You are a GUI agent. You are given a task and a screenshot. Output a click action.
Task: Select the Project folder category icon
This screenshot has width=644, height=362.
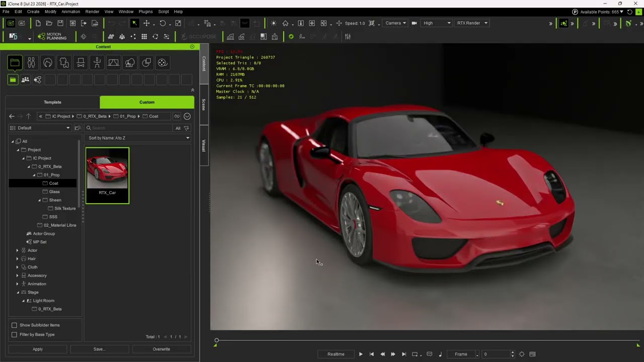(x=15, y=62)
